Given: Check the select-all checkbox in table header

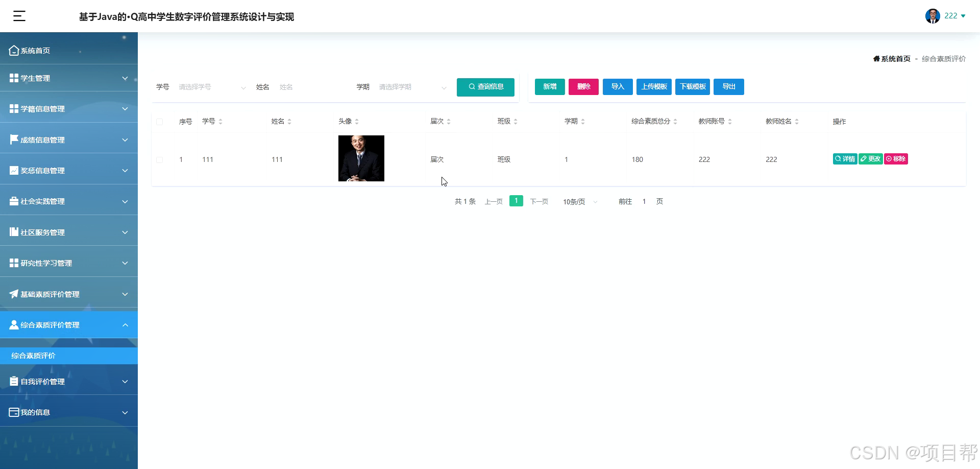Looking at the screenshot, I should pos(160,122).
